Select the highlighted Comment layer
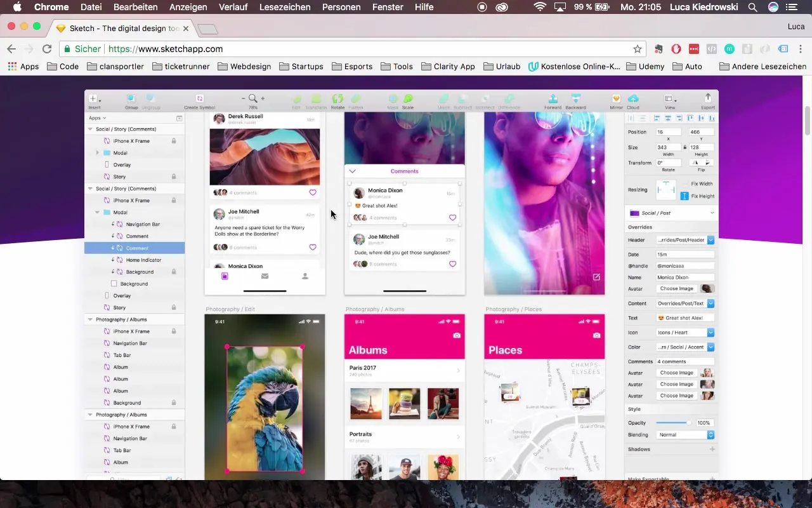 click(134, 248)
